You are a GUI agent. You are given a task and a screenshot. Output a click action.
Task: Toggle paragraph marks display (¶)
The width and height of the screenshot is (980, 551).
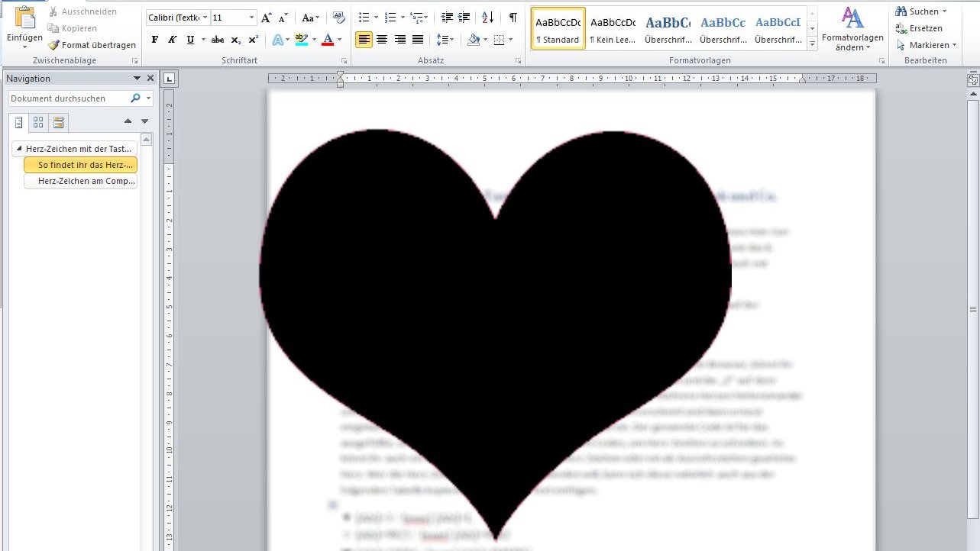pyautogui.click(x=513, y=18)
